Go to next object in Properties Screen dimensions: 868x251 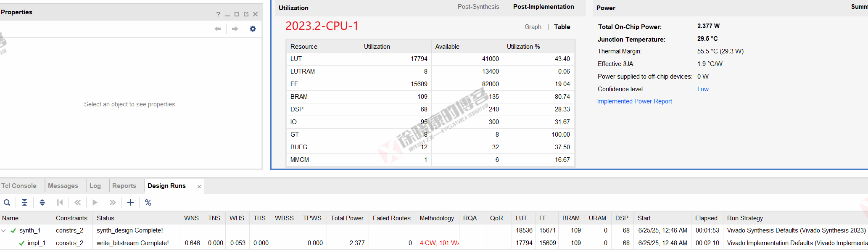click(235, 29)
